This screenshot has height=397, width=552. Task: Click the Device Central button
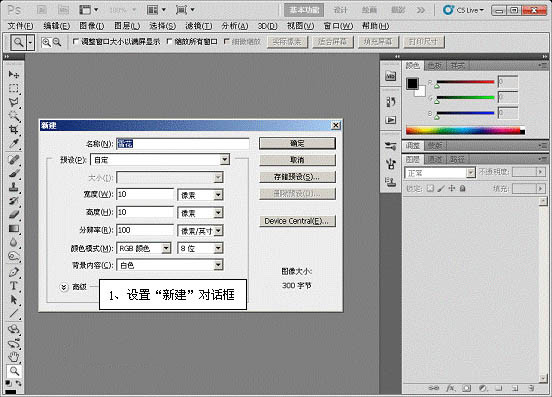pyautogui.click(x=297, y=221)
